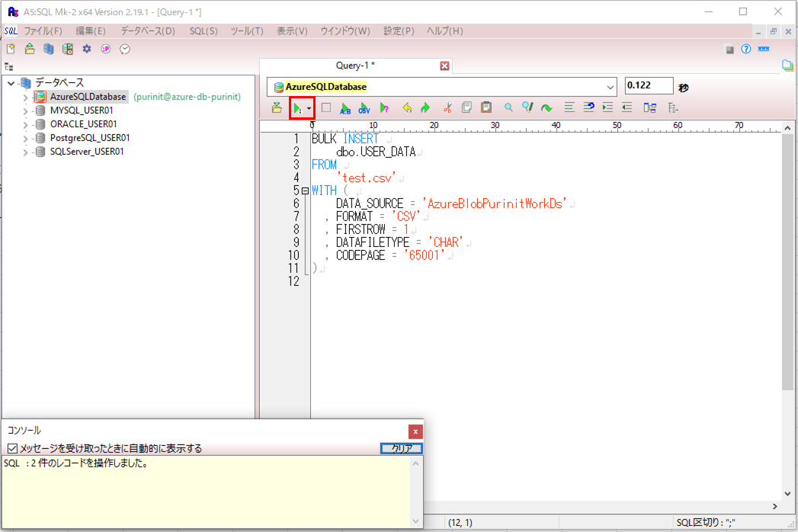The image size is (798, 532).
Task: Collapse the データベース root tree node
Action: pos(11,83)
